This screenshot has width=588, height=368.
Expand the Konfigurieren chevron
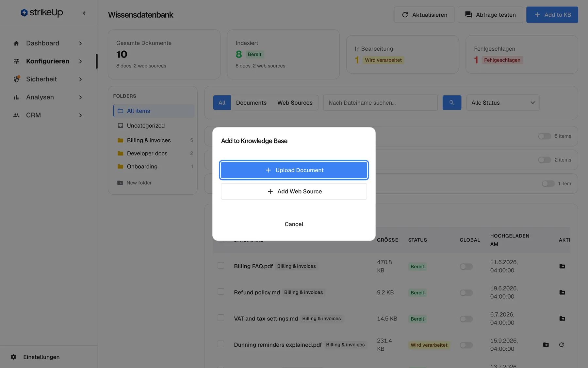[80, 61]
